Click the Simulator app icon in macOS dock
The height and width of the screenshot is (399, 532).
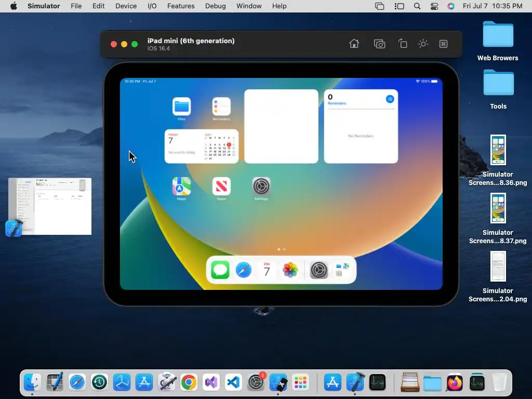tap(278, 382)
